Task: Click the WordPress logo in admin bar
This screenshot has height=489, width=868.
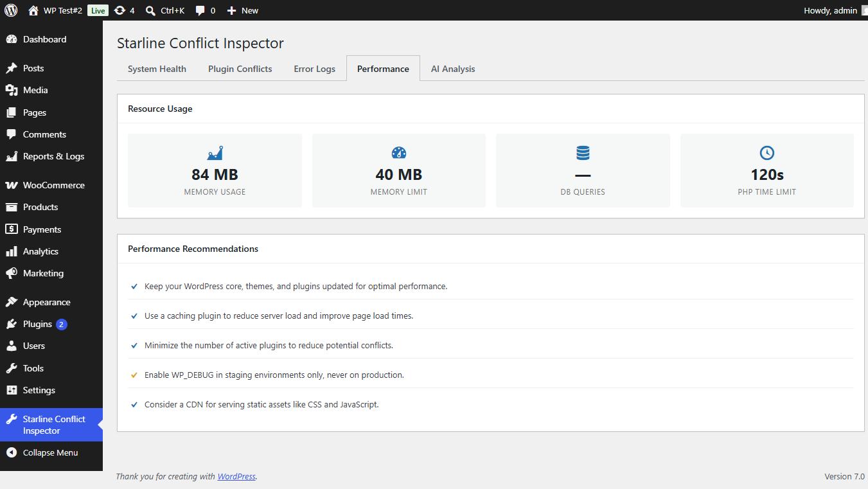Action: tap(11, 10)
